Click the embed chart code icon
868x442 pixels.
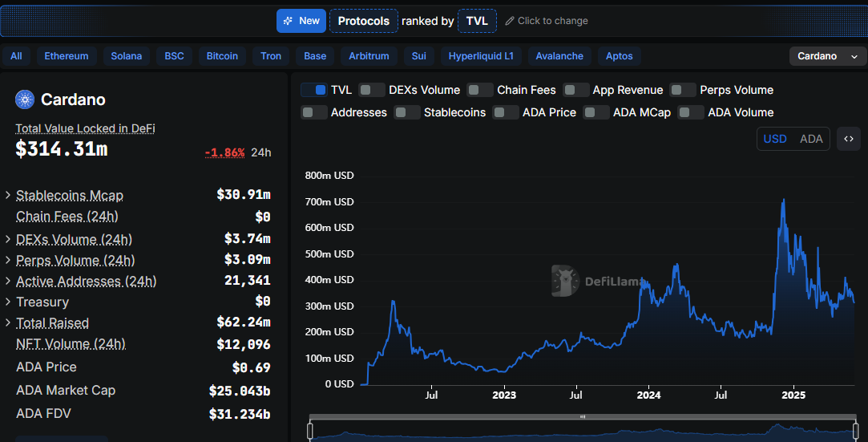[849, 139]
